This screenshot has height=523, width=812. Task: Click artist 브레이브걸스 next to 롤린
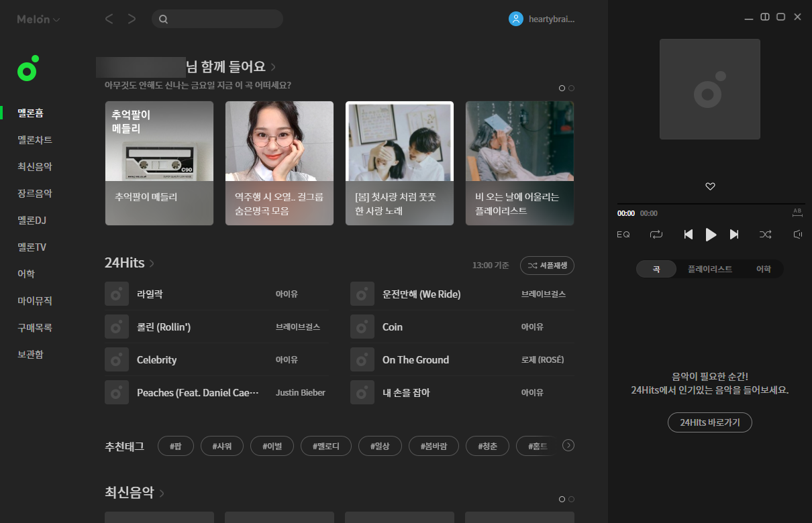click(x=298, y=327)
